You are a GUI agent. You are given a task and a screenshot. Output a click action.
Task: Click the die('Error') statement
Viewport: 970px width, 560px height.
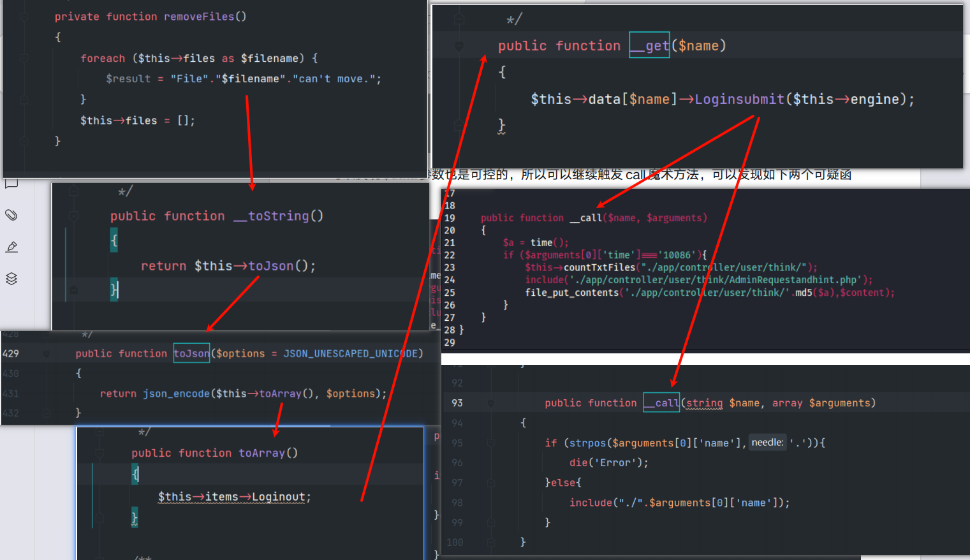coord(609,463)
